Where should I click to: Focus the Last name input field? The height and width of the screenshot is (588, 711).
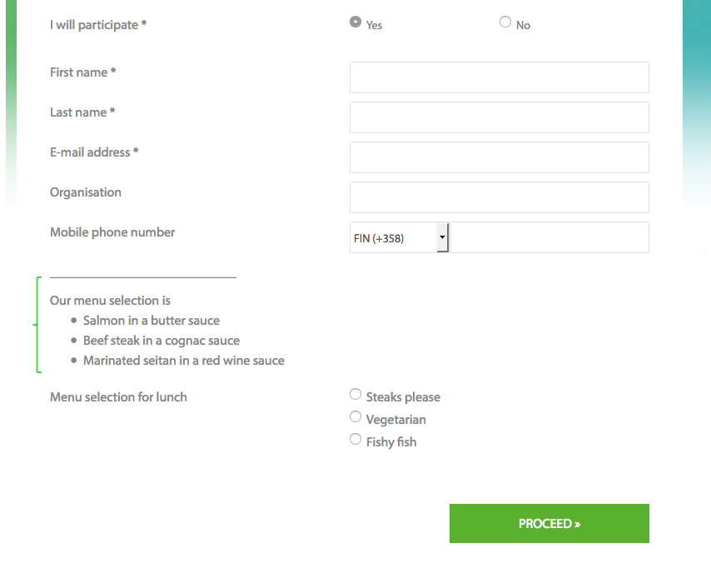(500, 117)
